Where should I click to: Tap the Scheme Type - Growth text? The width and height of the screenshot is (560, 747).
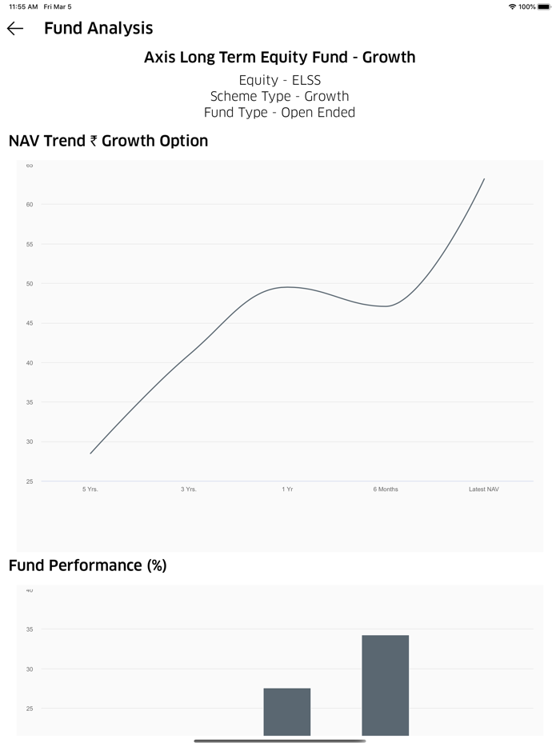point(279,96)
